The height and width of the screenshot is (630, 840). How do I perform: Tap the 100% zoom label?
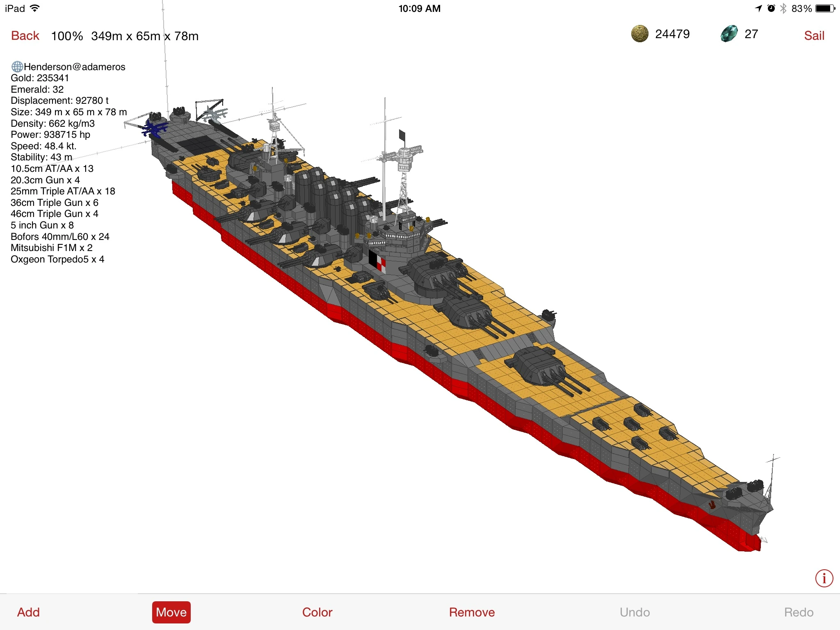coord(67,36)
